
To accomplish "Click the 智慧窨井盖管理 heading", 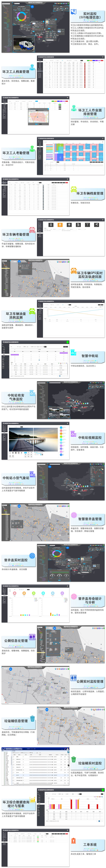I will point(90,519).
